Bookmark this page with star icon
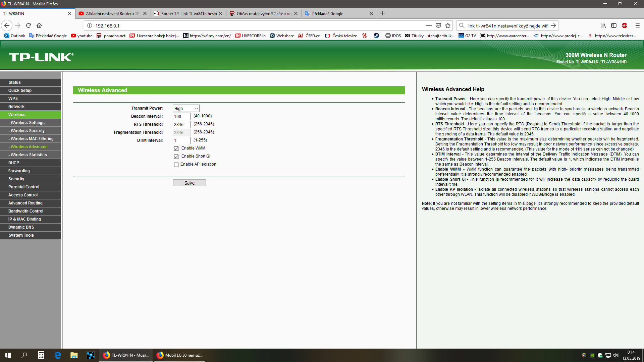 pyautogui.click(x=448, y=25)
